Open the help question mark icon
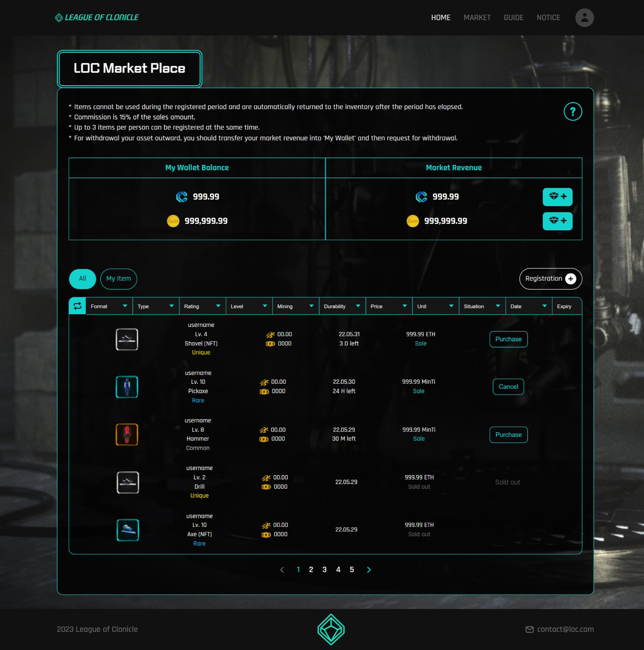This screenshot has width=644, height=650. pos(572,111)
